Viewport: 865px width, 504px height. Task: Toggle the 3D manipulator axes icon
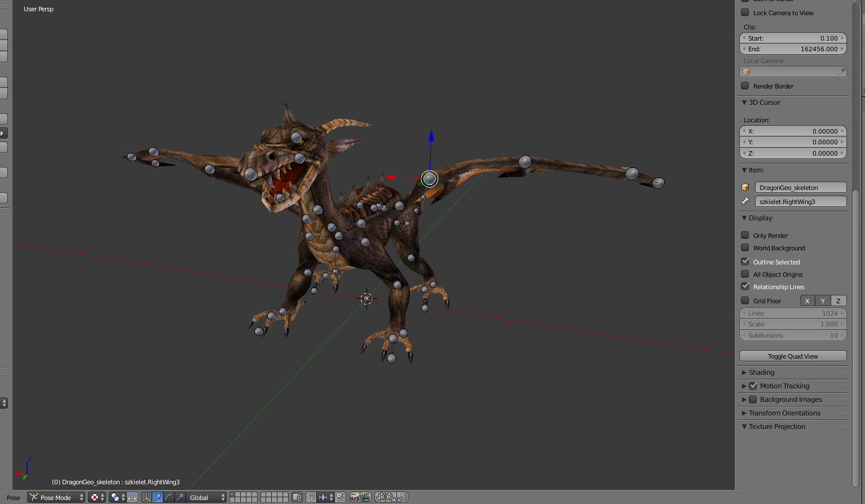pyautogui.click(x=146, y=497)
